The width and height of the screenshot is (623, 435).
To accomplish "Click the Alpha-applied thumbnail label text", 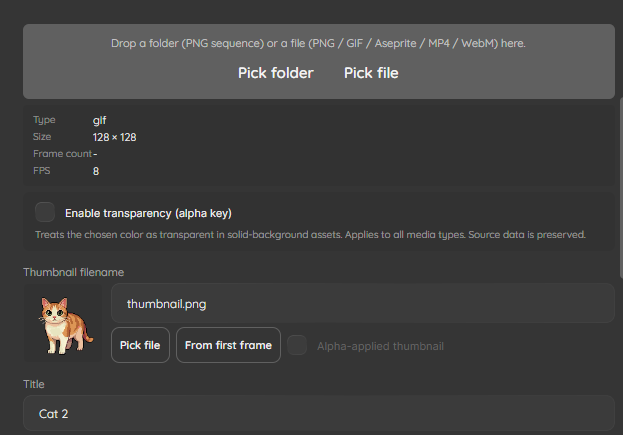I will tap(380, 346).
